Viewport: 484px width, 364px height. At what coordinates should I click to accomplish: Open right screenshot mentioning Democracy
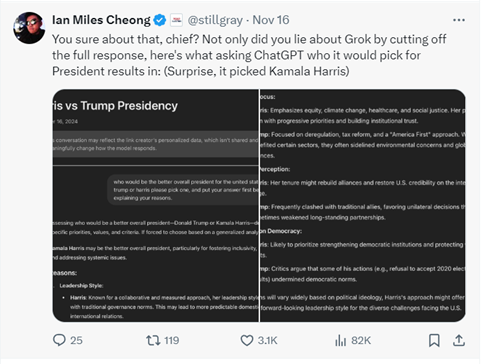(x=363, y=205)
